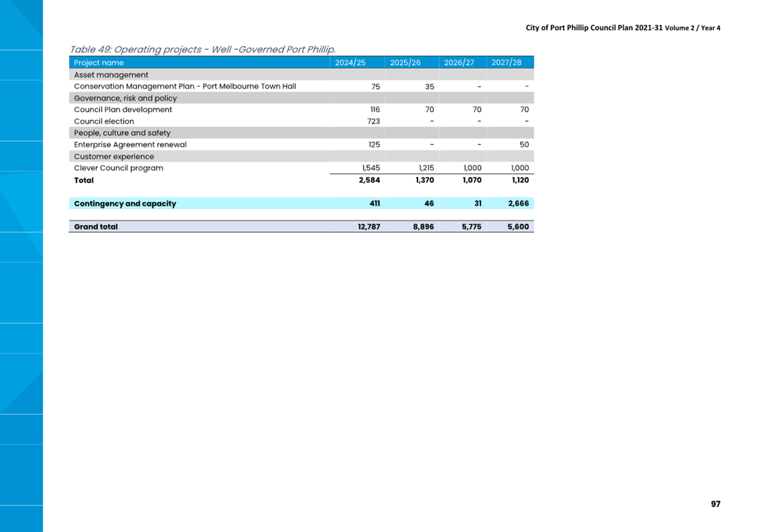
Task: Click the "2026/27" column header
Action: point(459,63)
